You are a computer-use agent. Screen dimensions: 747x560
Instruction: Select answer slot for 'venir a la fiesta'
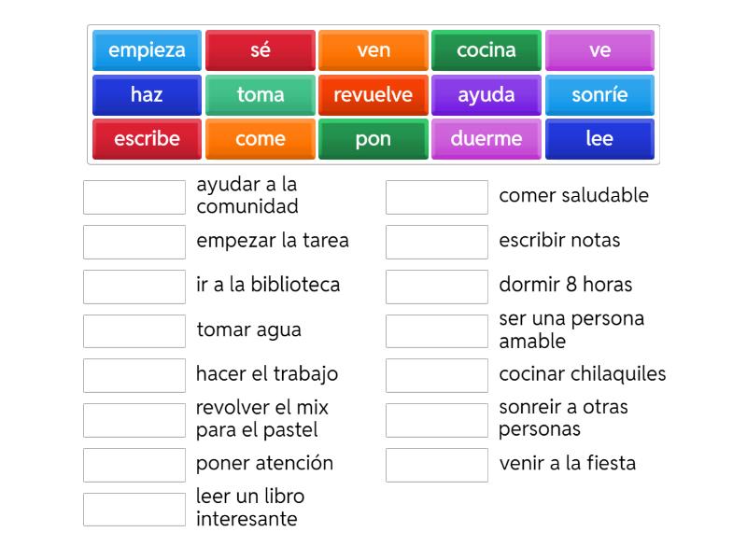437,465
